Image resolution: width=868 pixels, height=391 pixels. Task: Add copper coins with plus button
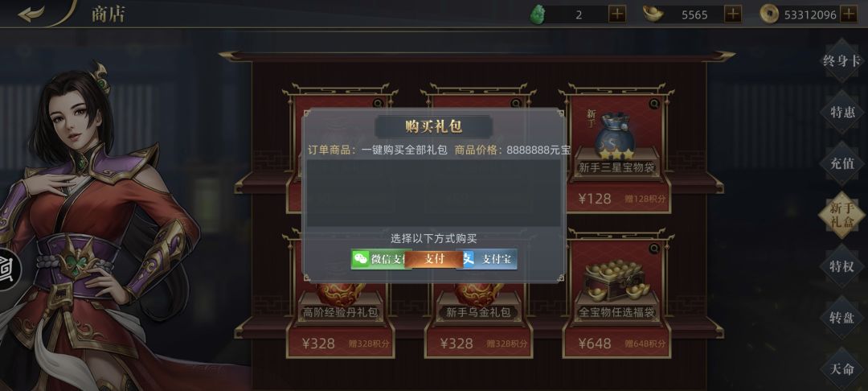(x=849, y=14)
